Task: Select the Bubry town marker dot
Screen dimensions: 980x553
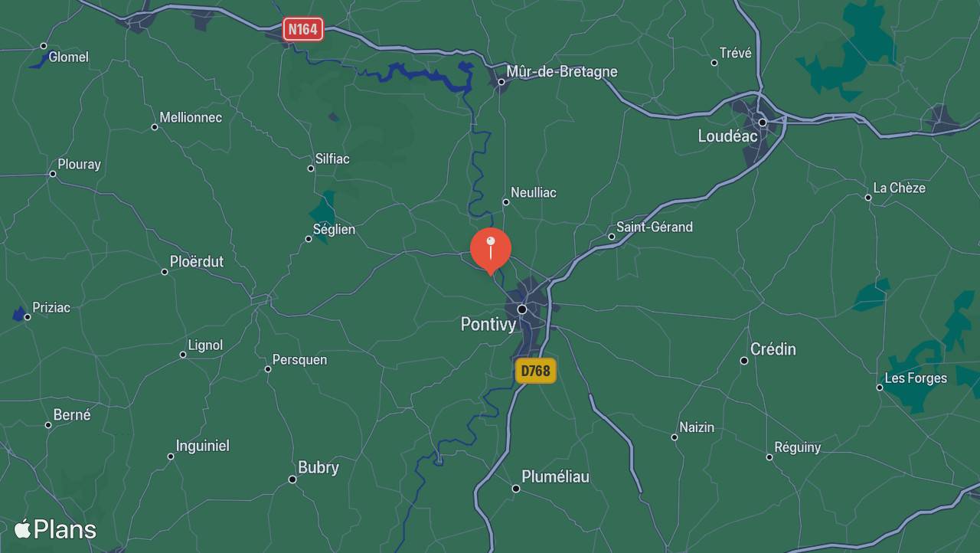Action: coord(292,479)
